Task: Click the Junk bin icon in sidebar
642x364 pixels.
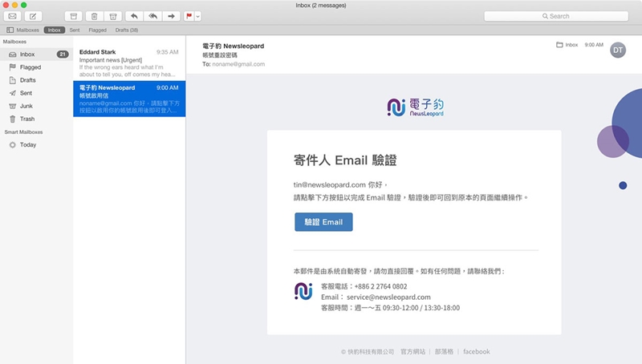Action: 13,106
